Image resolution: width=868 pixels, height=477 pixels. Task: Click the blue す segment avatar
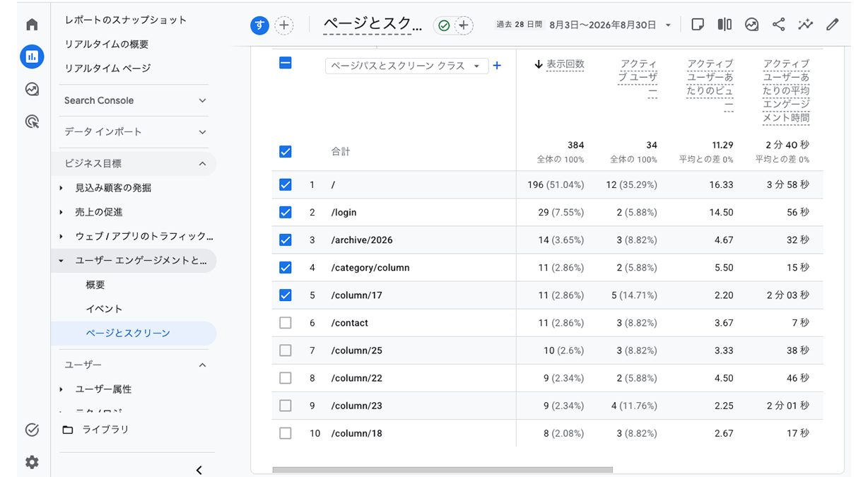tap(260, 26)
